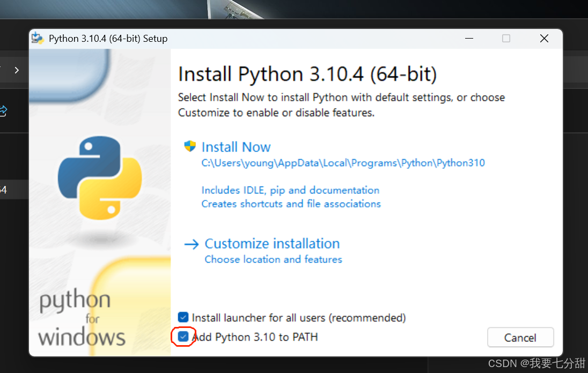Click the share icon in background window
The image size is (588, 373).
click(x=3, y=111)
